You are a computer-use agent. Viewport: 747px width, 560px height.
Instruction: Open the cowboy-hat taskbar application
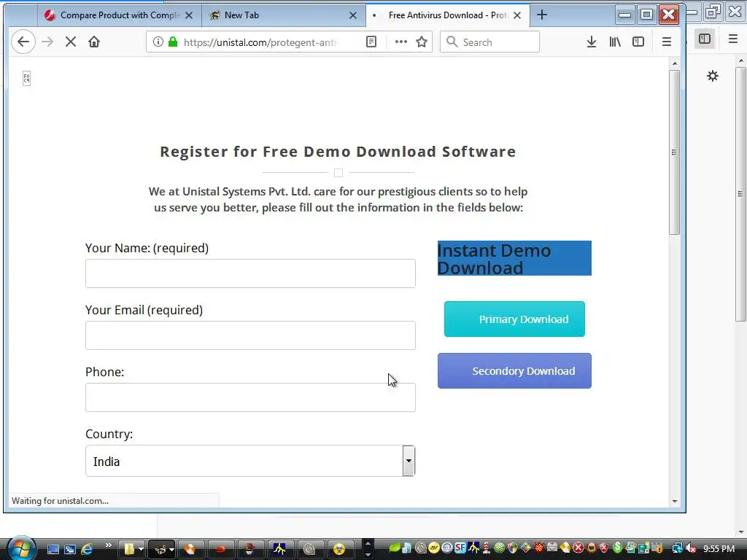click(249, 549)
